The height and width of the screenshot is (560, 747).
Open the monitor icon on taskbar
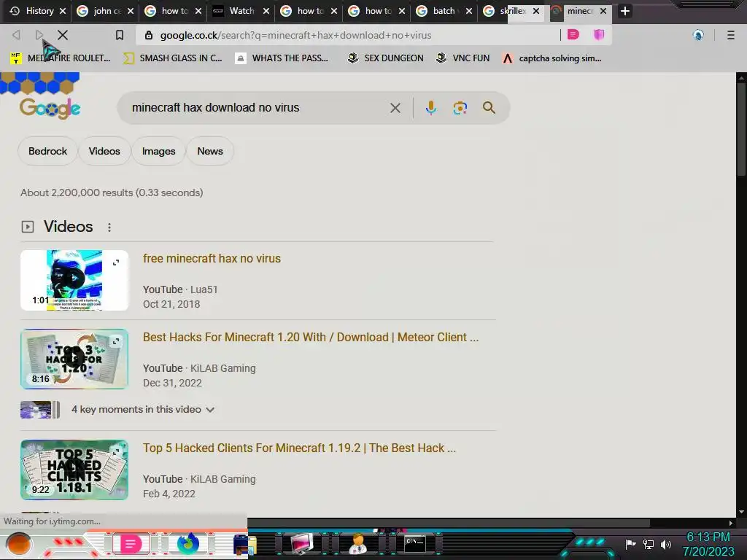[x=301, y=544]
